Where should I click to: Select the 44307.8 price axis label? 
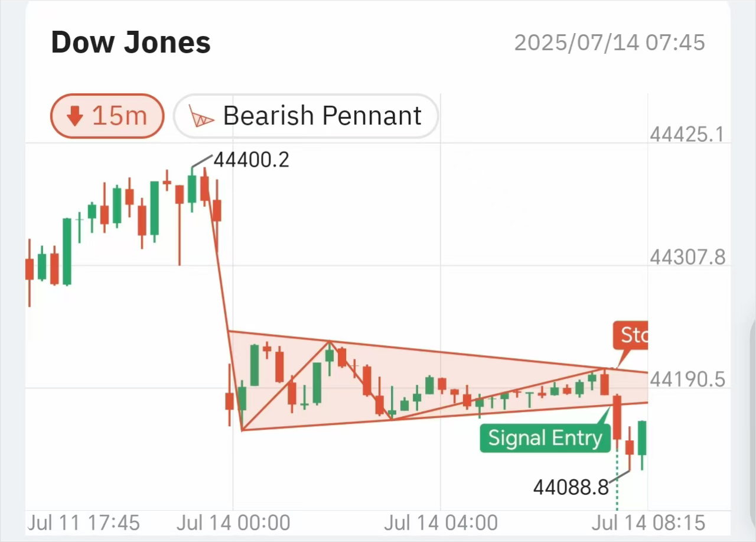[687, 257]
